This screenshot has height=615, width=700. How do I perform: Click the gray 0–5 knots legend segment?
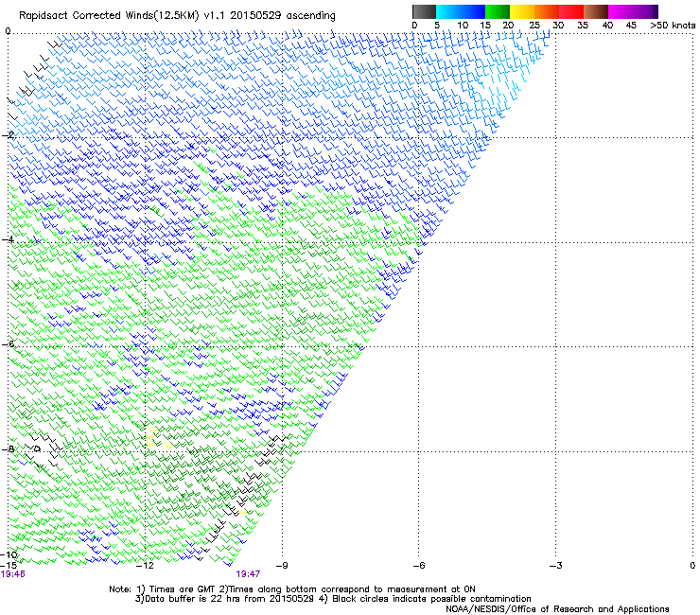pos(424,11)
